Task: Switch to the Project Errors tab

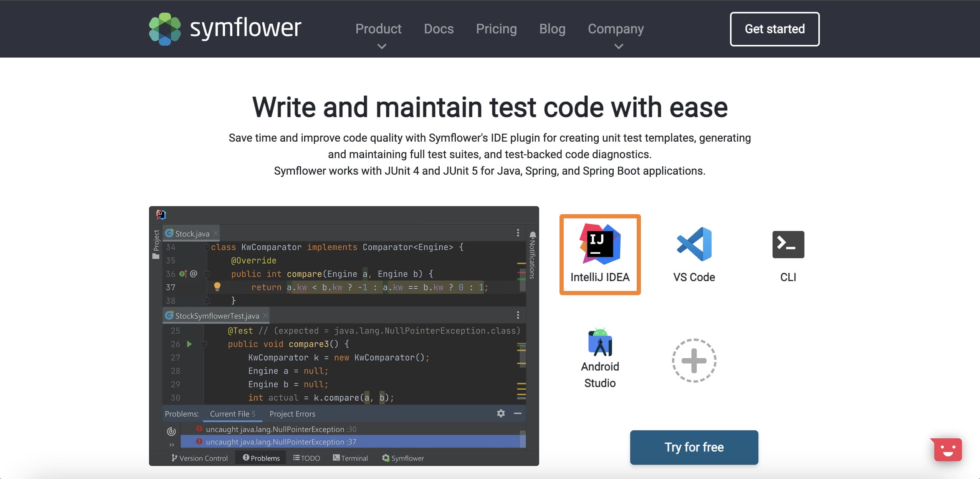Action: [292, 414]
